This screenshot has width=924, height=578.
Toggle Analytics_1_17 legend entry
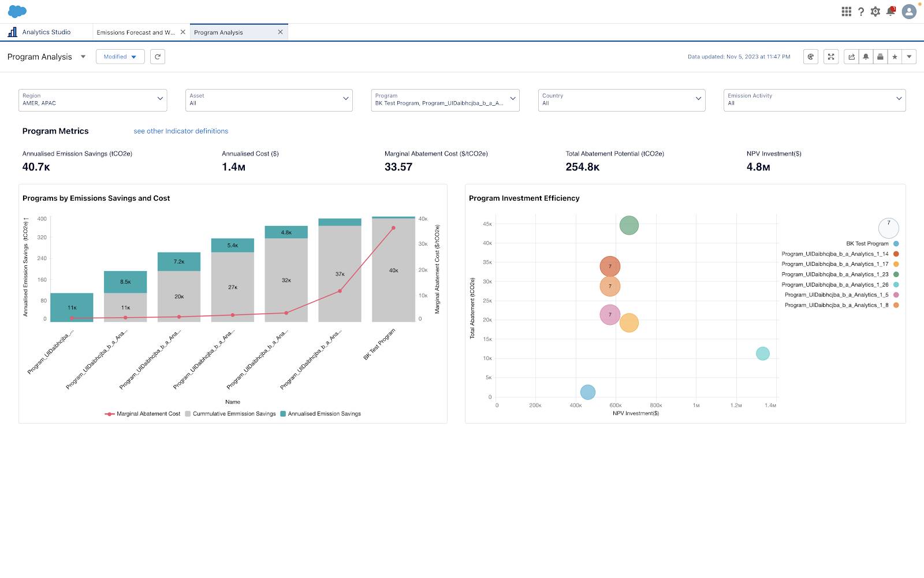[840, 264]
